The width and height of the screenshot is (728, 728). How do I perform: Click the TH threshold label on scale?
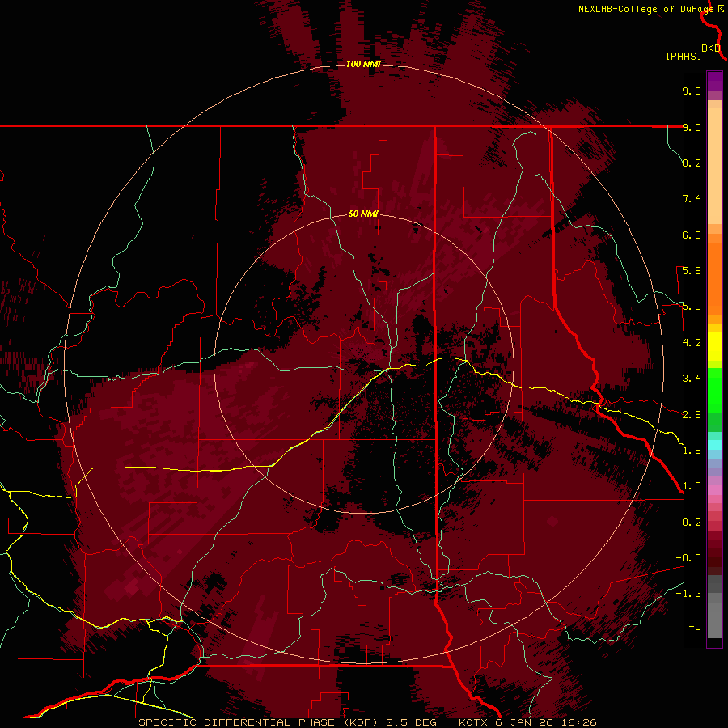(x=695, y=630)
